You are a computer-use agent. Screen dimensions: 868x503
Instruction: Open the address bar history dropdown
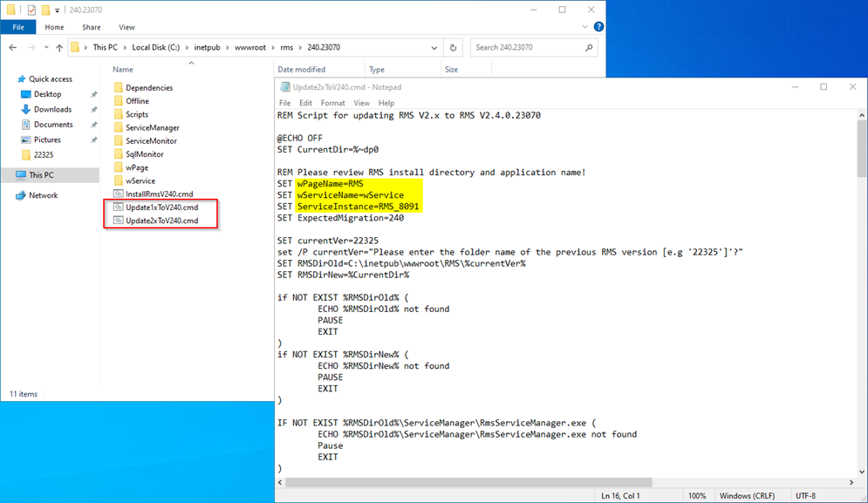(x=434, y=48)
